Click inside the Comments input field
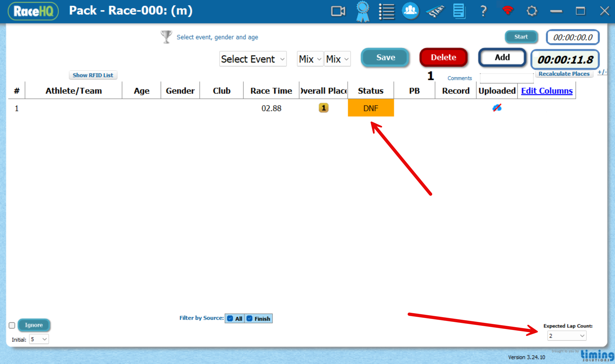Image resolution: width=615 pixels, height=364 pixels. (507, 78)
